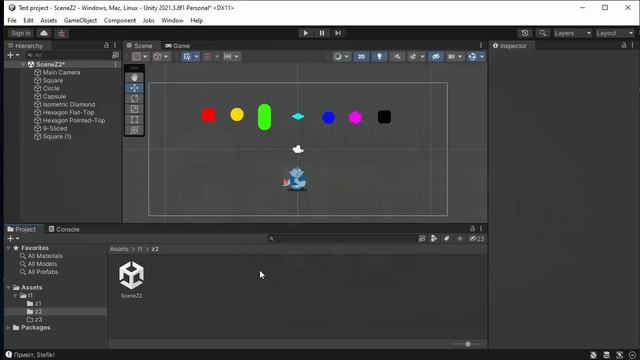Open the Layout dropdown

tap(615, 33)
